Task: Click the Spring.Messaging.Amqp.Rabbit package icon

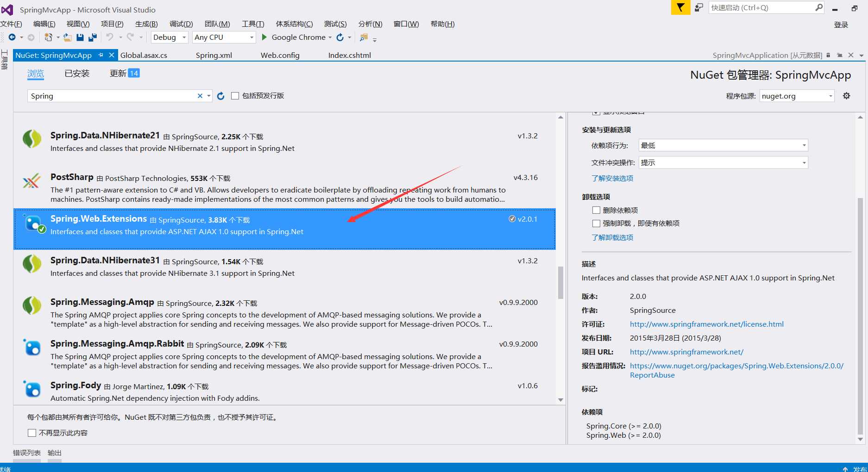Action: tap(32, 347)
